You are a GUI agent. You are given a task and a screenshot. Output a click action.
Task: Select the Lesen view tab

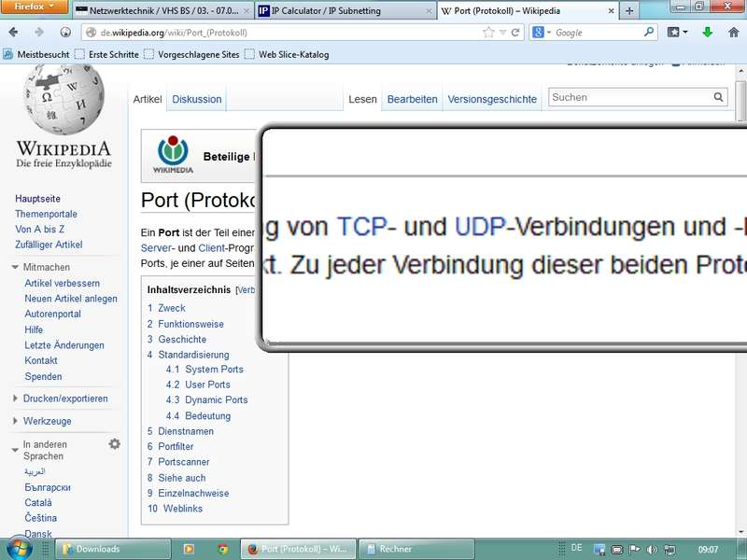[362, 99]
